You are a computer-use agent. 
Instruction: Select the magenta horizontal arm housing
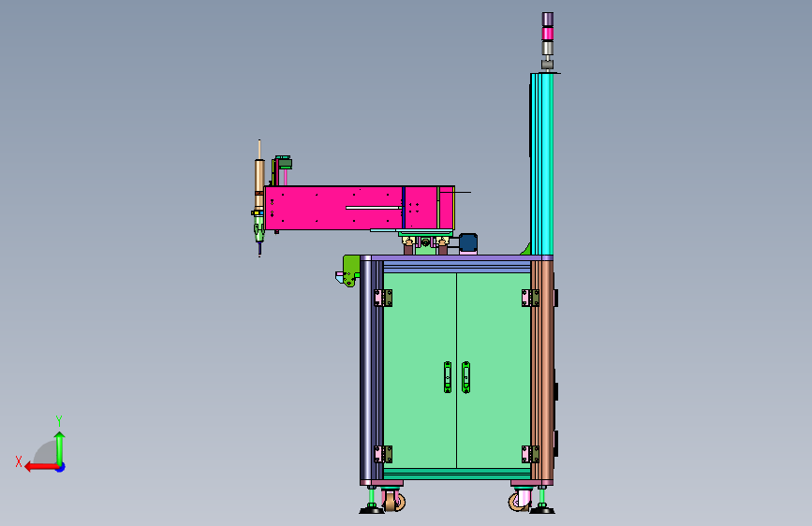click(x=360, y=208)
